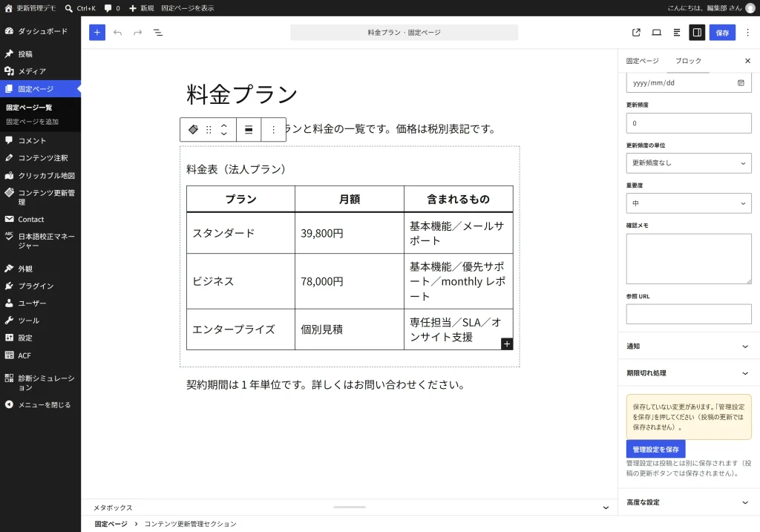Screen dimensions: 760x532
Task: Click the 確認メモ textarea
Action: click(x=689, y=259)
